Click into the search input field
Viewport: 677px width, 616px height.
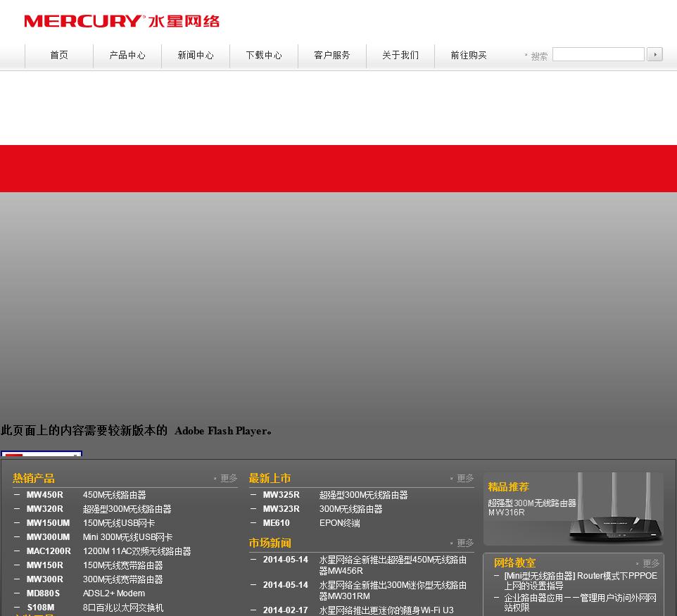click(598, 54)
